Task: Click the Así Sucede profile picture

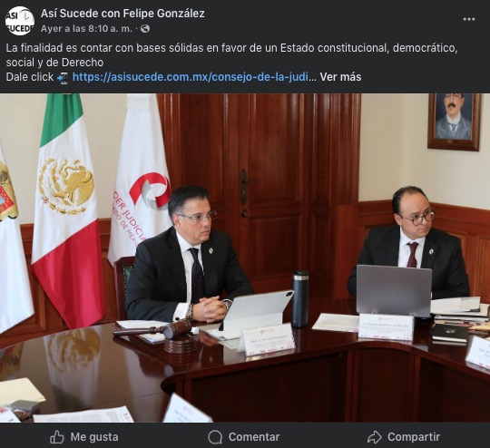Action: (20, 21)
